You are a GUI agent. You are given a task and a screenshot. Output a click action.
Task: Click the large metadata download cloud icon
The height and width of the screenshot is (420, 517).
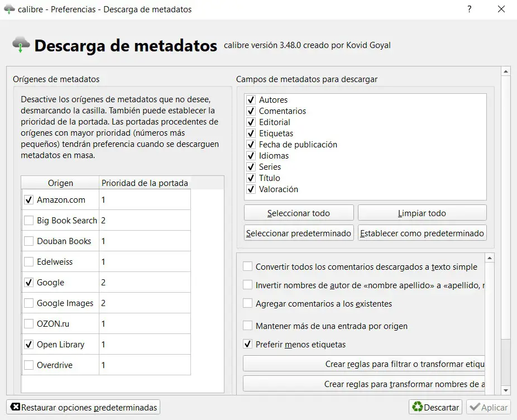coord(21,45)
